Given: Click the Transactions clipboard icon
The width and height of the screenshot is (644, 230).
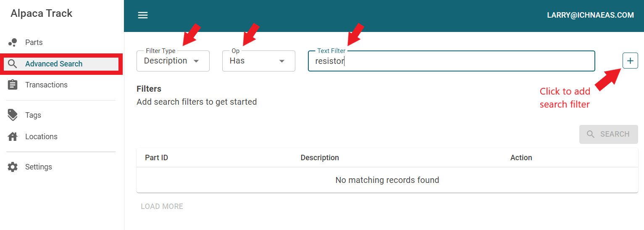Looking at the screenshot, I should (x=13, y=85).
